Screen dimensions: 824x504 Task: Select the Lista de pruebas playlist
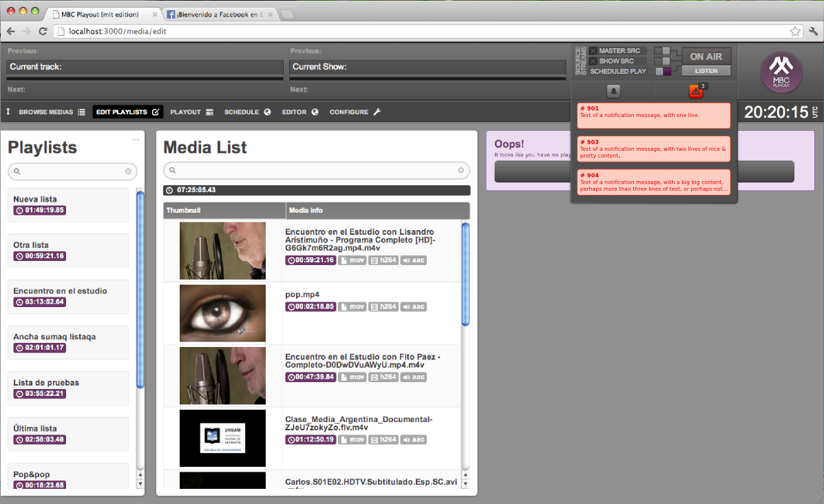pos(68,388)
